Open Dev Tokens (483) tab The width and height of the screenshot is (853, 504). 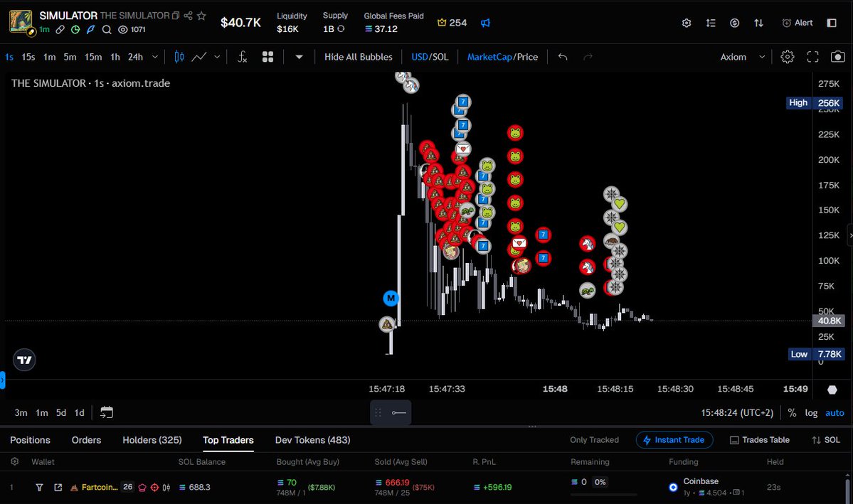[x=312, y=440]
